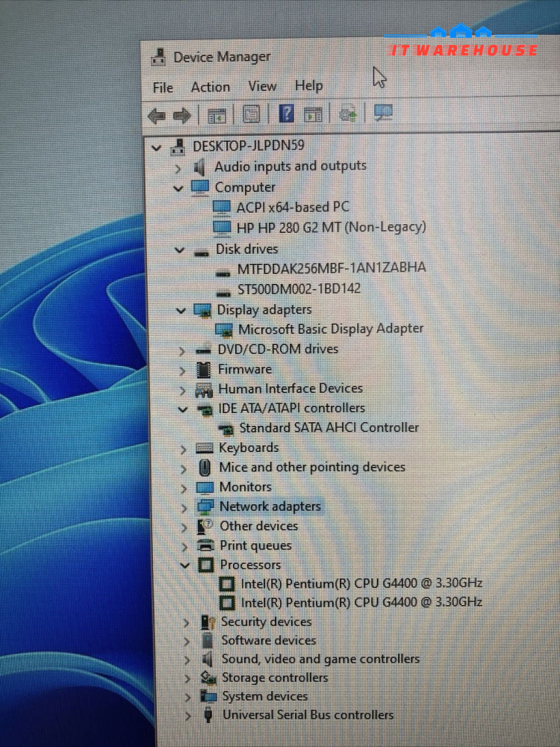Click the Action Pane toolbar icon
The width and height of the screenshot is (560, 747).
click(313, 114)
